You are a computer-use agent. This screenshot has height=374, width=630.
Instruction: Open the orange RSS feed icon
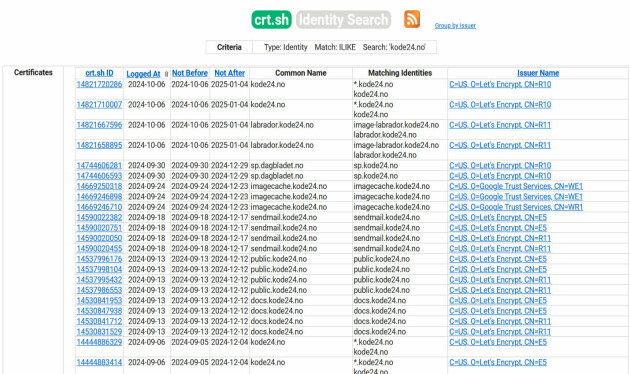[x=412, y=19]
